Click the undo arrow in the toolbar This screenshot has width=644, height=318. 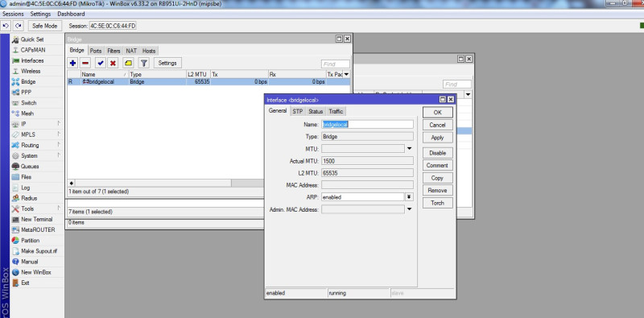coord(6,26)
